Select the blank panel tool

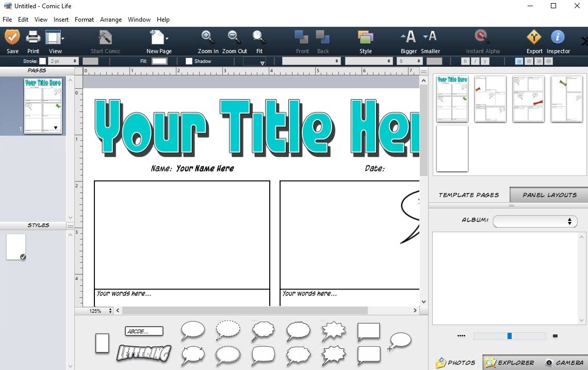[x=102, y=343]
